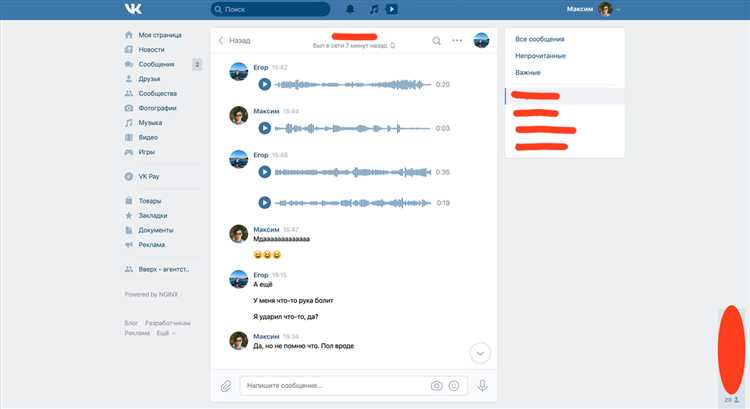This screenshot has height=409, width=750.
Task: Click the scroll-to-bottom arrow button
Action: click(480, 354)
